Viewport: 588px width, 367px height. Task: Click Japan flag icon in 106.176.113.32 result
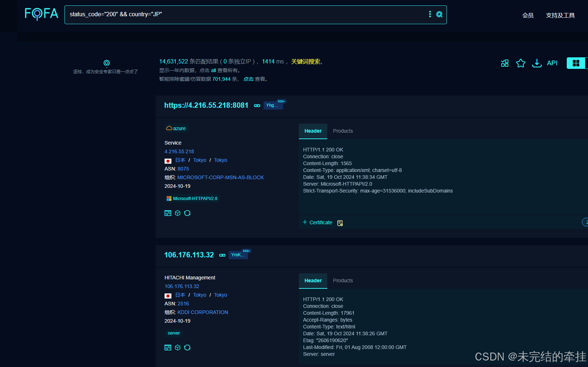click(168, 296)
